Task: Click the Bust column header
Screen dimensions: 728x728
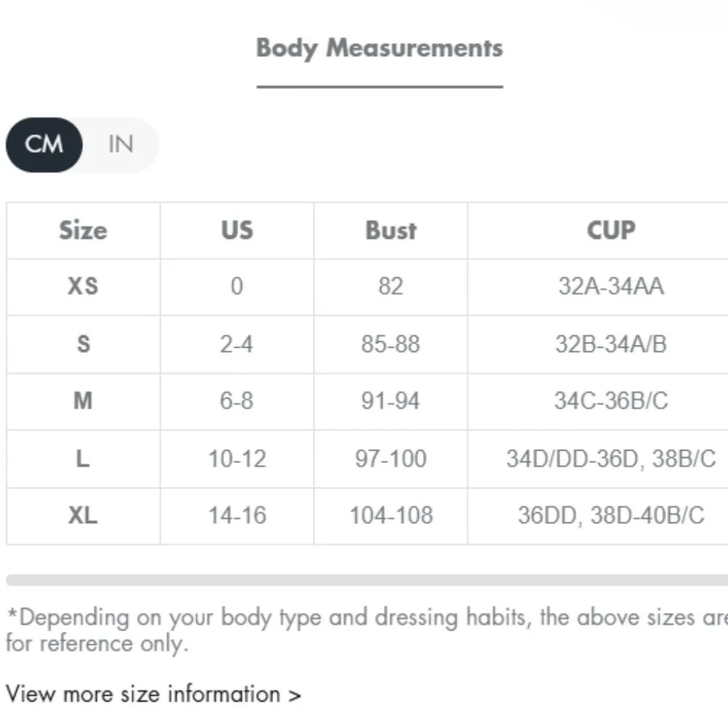Action: [x=391, y=231]
